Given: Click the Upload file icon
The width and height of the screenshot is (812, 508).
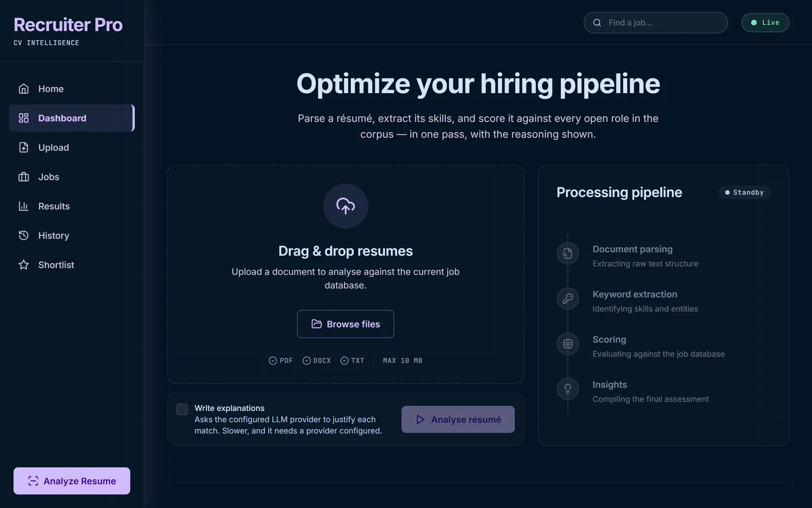Looking at the screenshot, I should 24,147.
